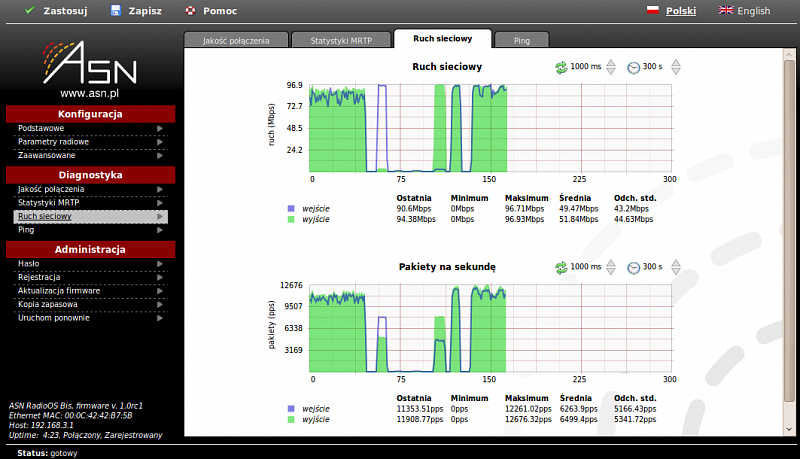Select Uruchom ponownie in sidebar

(x=90, y=318)
